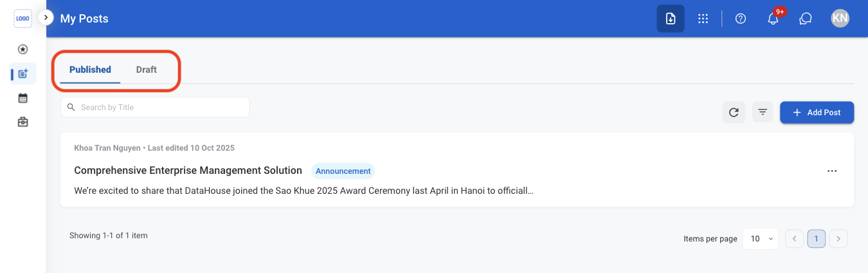Expand the Items per page dropdown
The width and height of the screenshot is (868, 273).
(x=760, y=239)
